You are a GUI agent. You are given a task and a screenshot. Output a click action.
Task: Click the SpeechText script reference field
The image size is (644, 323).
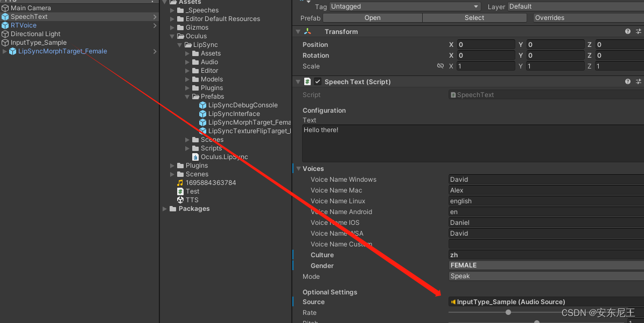pos(546,95)
